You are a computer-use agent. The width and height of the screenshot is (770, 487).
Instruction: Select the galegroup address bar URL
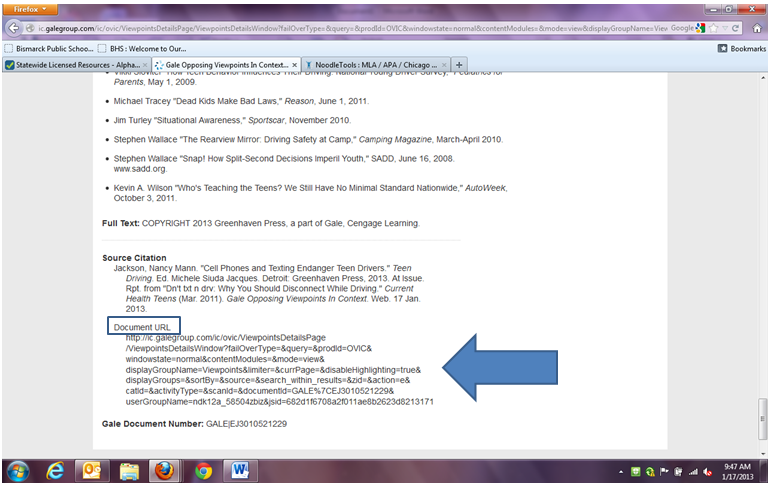[x=353, y=28]
